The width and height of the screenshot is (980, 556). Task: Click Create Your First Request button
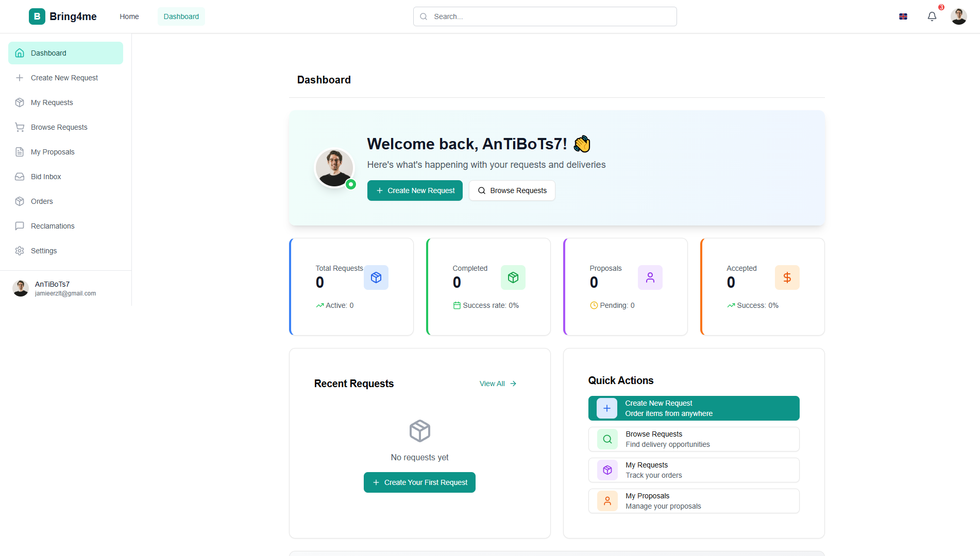click(419, 482)
